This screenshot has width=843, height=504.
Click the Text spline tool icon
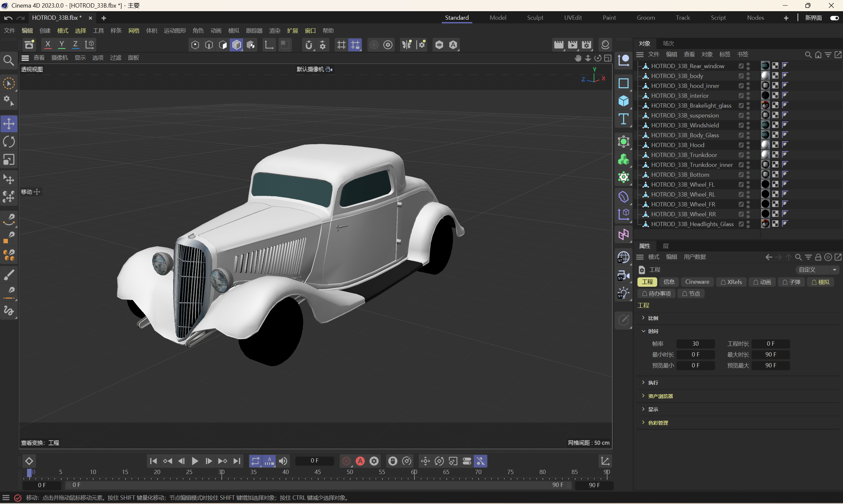[623, 119]
